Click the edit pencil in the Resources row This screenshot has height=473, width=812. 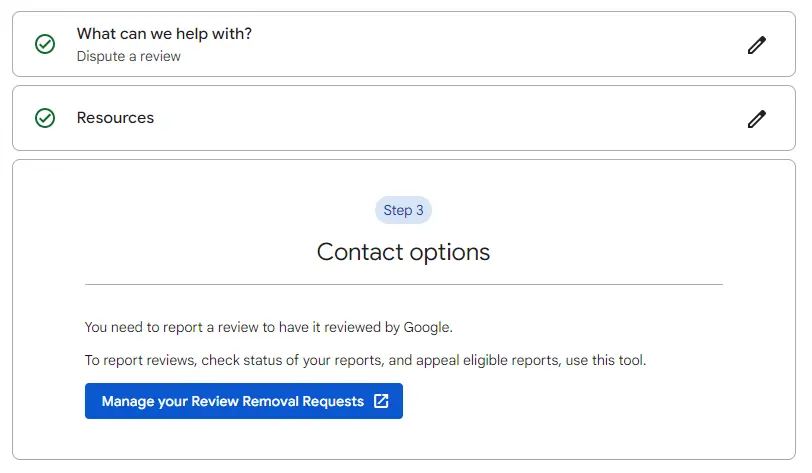click(x=757, y=119)
